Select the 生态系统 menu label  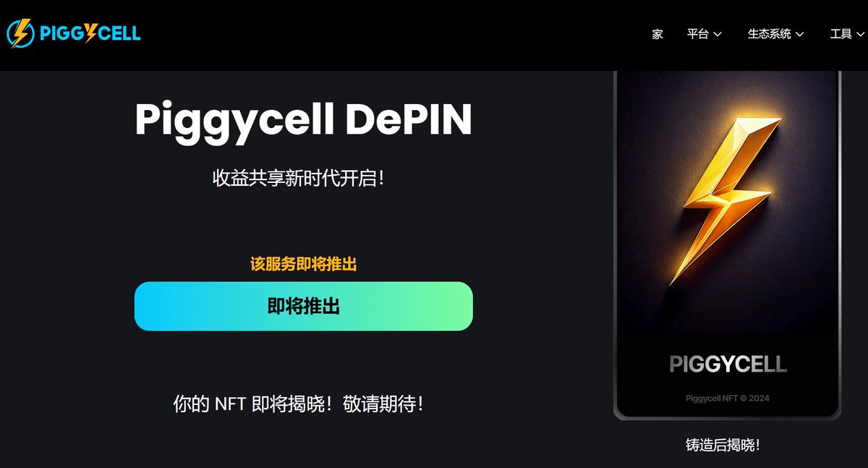(x=770, y=34)
